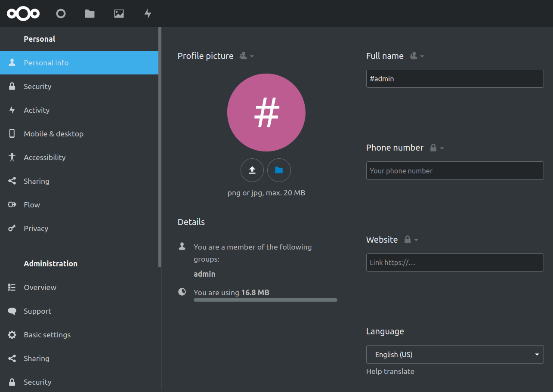This screenshot has width=553, height=392.
Task: Open the Phone number privacy lock dropdown
Action: [x=437, y=148]
